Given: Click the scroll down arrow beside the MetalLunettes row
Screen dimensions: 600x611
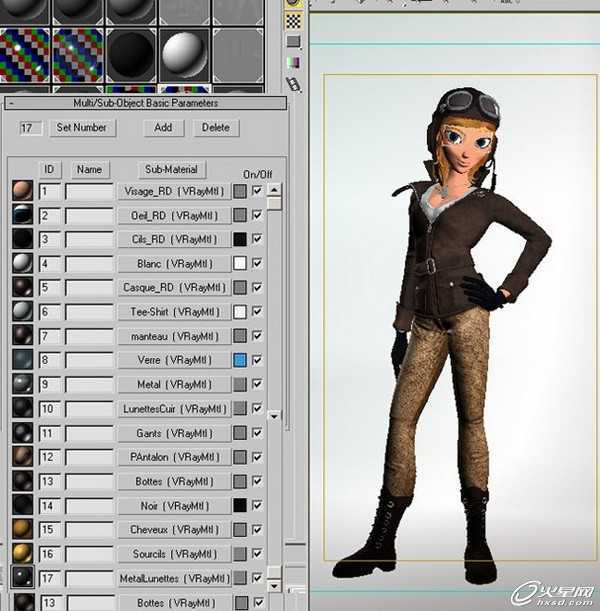Looking at the screenshot, I should [274, 586].
